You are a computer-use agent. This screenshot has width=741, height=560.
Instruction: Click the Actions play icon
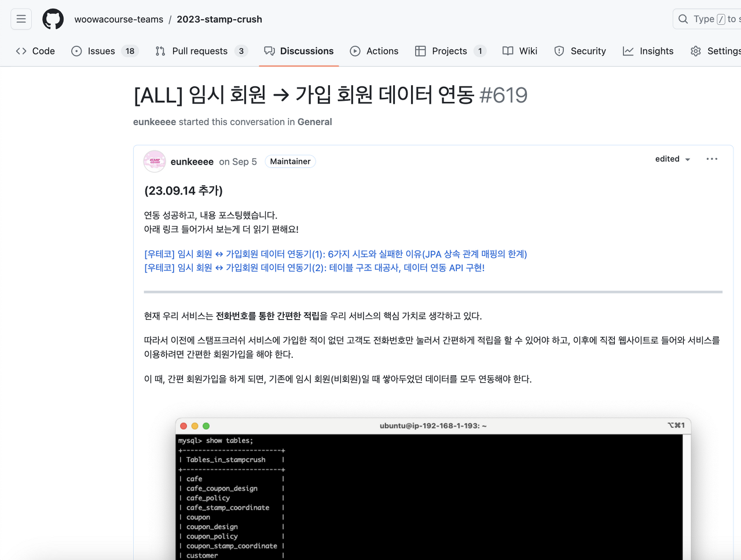355,51
